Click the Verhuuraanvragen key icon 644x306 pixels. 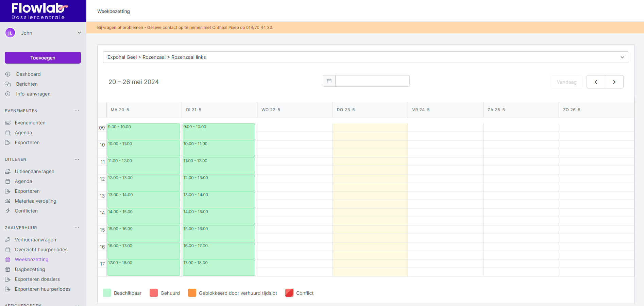tap(8, 240)
